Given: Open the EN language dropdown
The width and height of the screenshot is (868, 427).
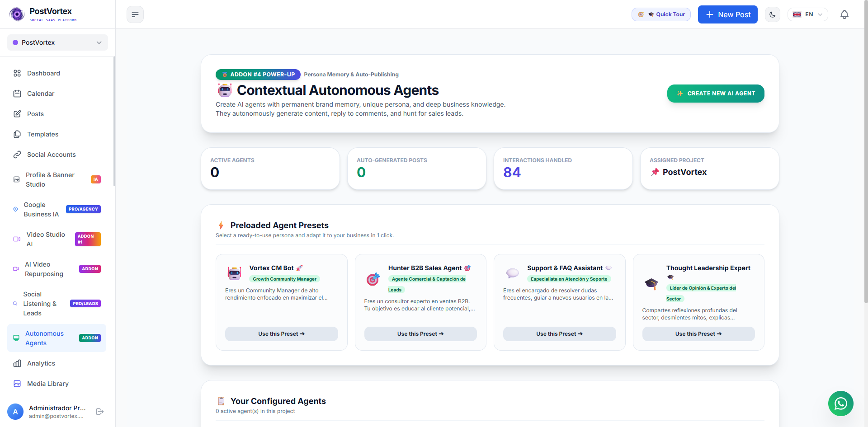Looking at the screenshot, I should coord(808,14).
